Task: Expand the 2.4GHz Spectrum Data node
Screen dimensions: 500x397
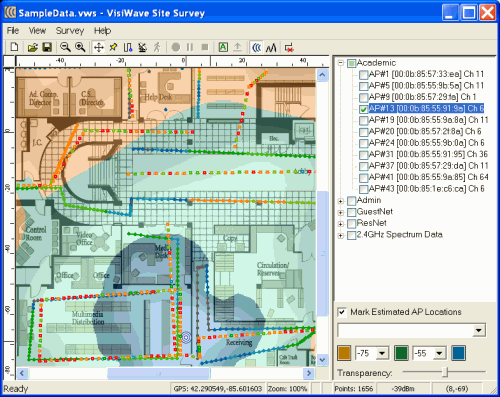Action: pos(341,235)
